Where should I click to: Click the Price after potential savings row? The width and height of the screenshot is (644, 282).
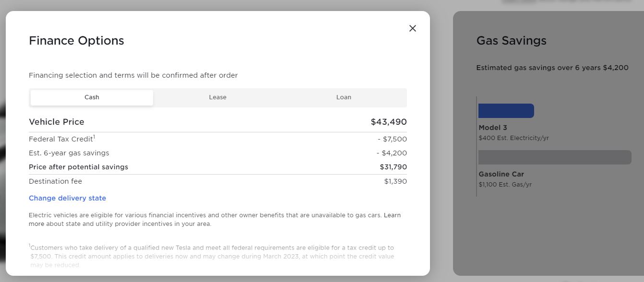78,167
